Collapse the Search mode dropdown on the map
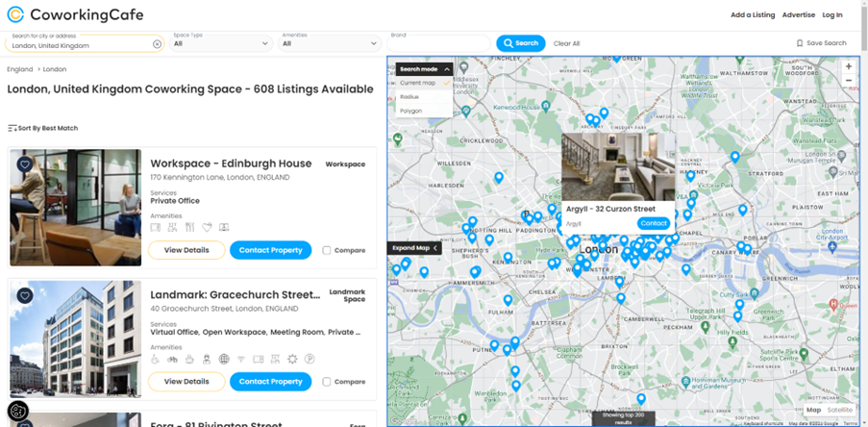This screenshot has width=868, height=427. 425,69
